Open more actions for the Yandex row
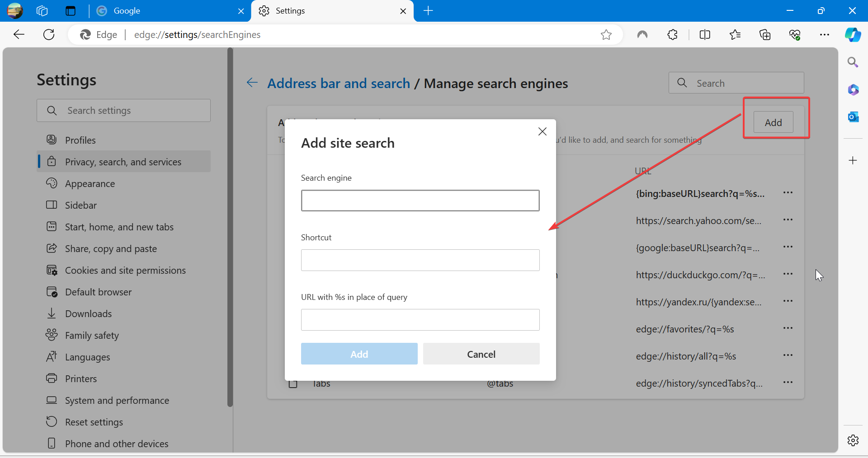868x458 pixels. click(x=788, y=301)
